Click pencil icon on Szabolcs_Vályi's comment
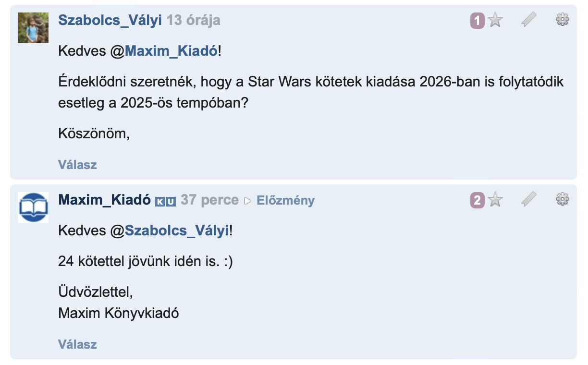Image resolution: width=588 pixels, height=365 pixels. tap(528, 20)
